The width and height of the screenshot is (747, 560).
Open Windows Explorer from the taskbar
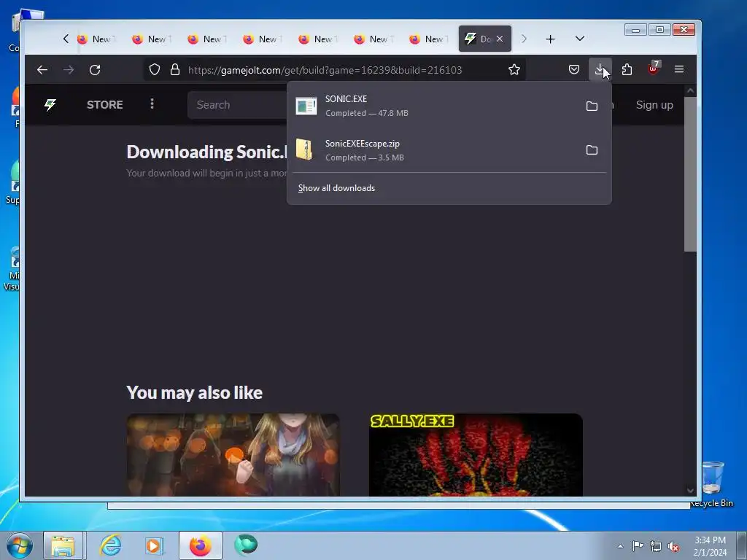tap(63, 545)
